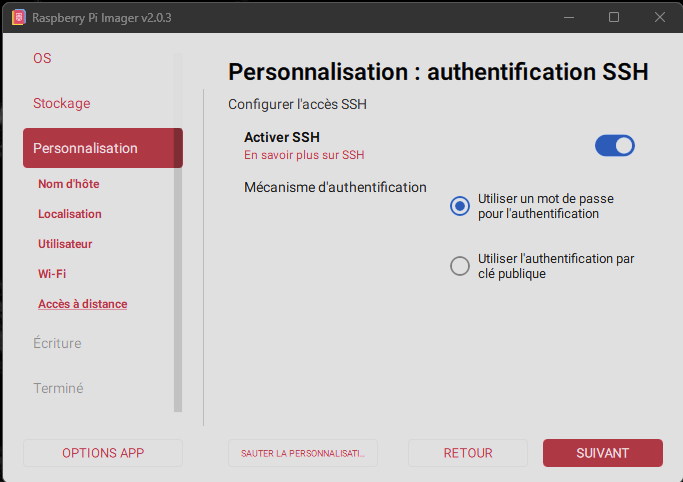Screen dimensions: 683x482
Task: Click the Raspberry Pi Imager app icon
Action: 16,17
